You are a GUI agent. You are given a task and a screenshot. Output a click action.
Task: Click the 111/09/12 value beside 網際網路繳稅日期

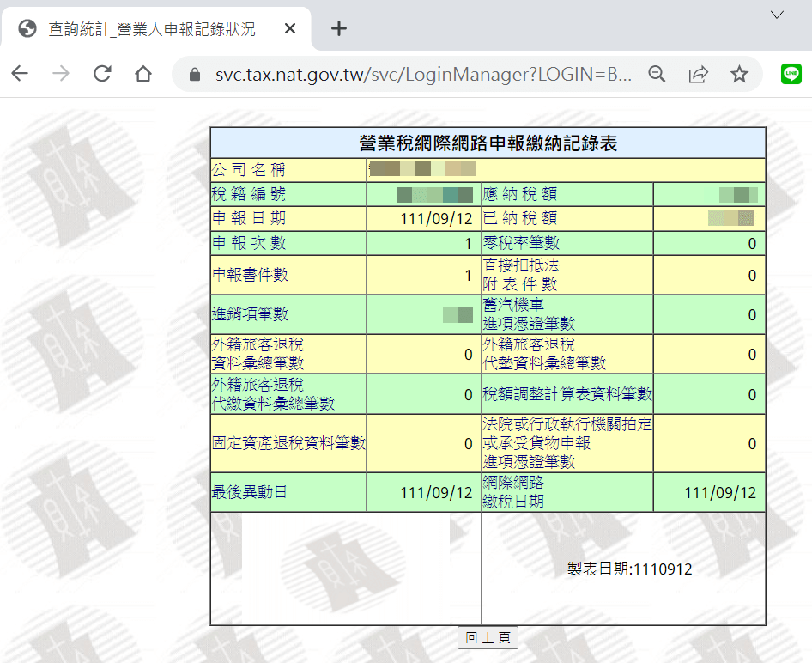[x=720, y=493]
